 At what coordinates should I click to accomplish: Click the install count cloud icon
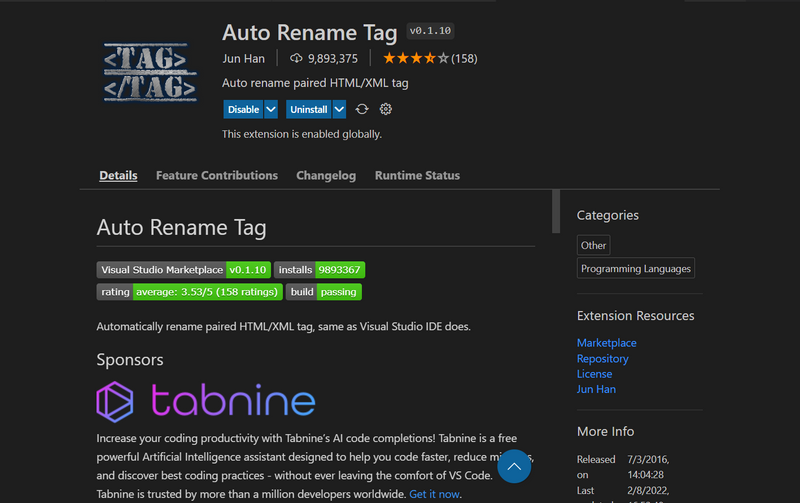[296, 58]
